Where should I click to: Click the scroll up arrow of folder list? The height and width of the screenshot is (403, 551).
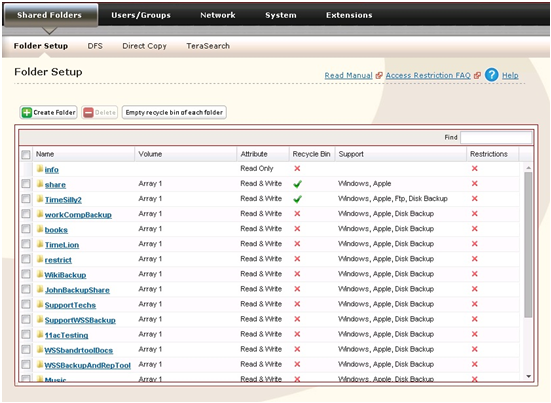coord(528,168)
